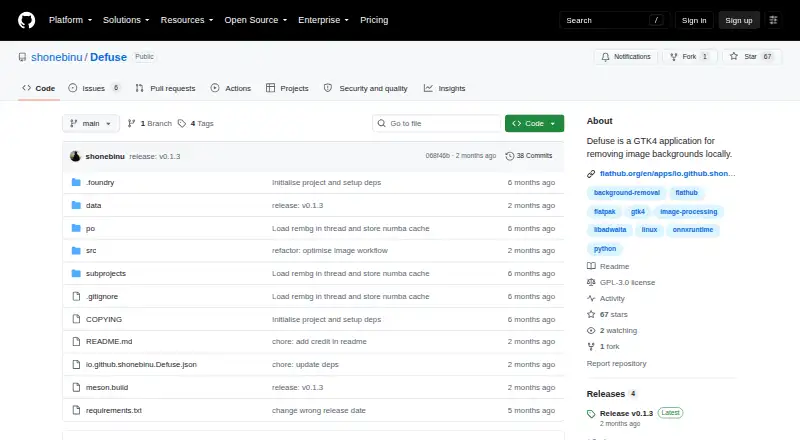This screenshot has width=800, height=440.
Task: Open the Activity link
Action: tap(606, 299)
